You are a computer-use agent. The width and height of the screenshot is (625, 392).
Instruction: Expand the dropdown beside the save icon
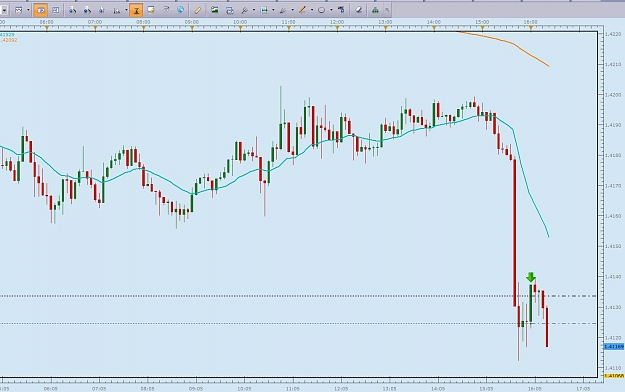pyautogui.click(x=273, y=10)
